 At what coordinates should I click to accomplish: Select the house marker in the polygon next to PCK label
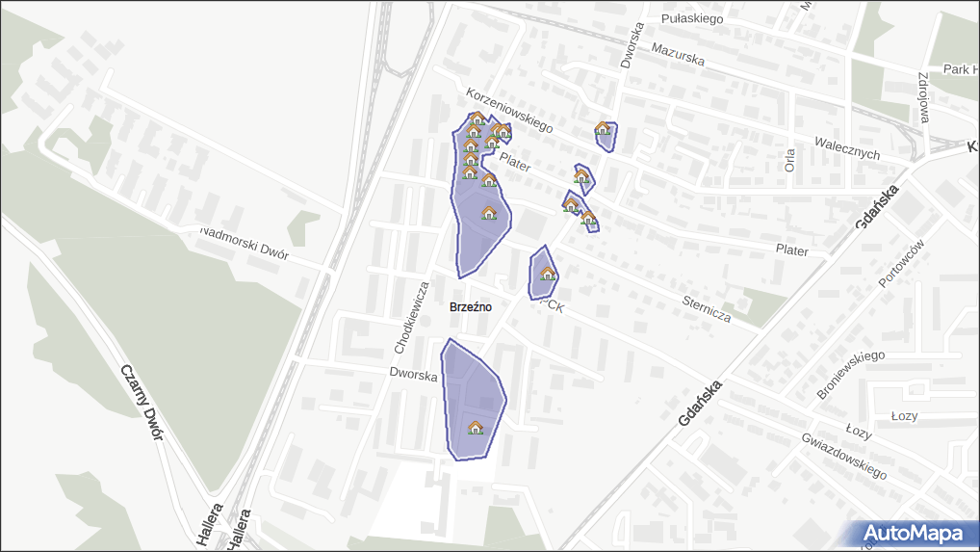pyautogui.click(x=548, y=274)
